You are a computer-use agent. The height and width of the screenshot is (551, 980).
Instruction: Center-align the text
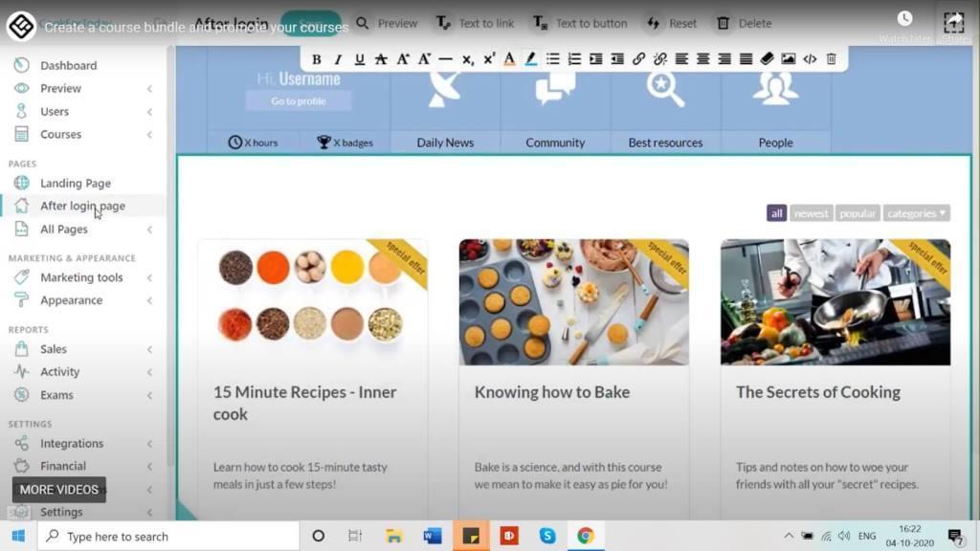click(703, 59)
